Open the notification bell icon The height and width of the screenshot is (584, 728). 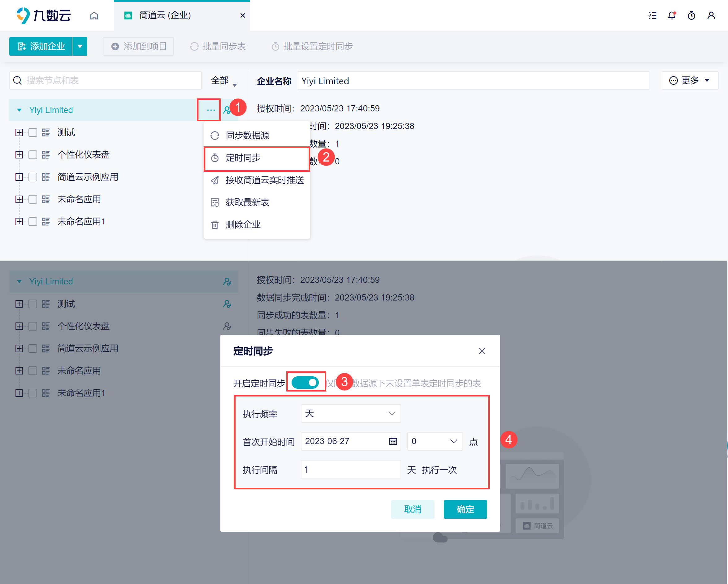pyautogui.click(x=672, y=15)
